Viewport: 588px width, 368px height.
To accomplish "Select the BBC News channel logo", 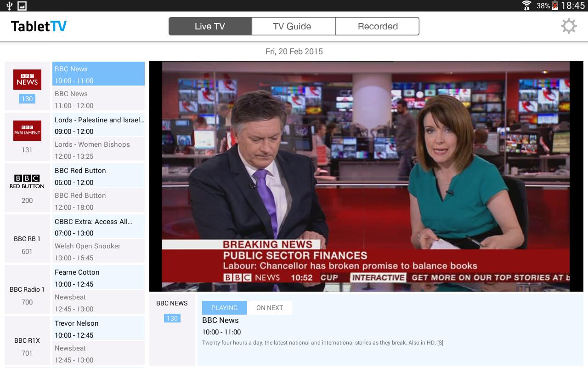I will (x=27, y=80).
